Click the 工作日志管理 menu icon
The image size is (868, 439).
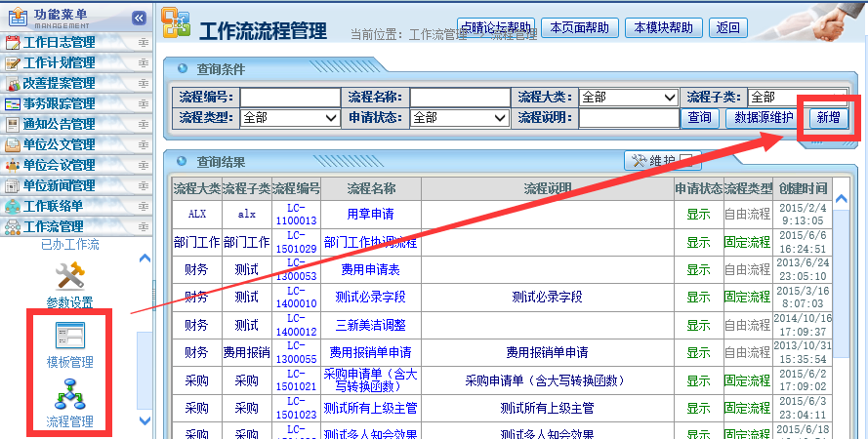(14, 42)
